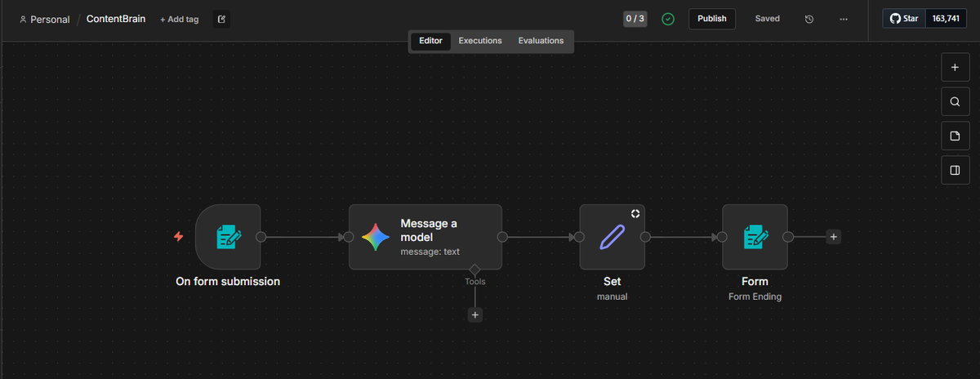
Task: Click the 163,741 star count
Action: tap(945, 19)
